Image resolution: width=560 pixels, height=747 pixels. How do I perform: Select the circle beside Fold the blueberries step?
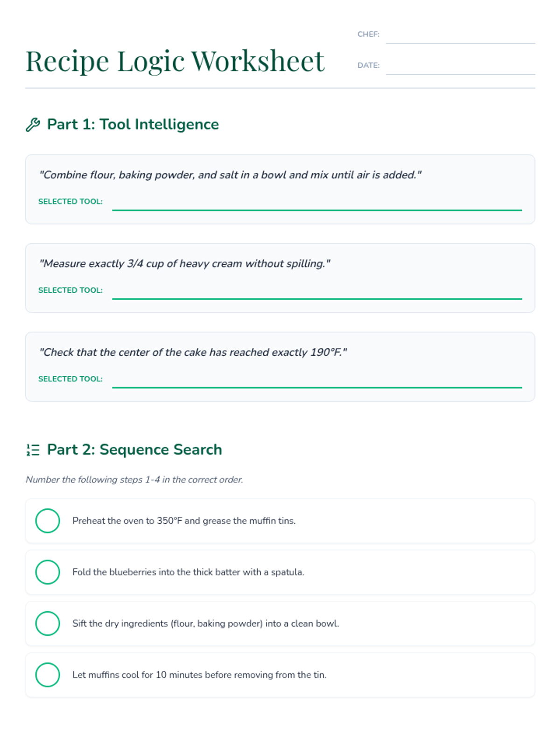[48, 572]
